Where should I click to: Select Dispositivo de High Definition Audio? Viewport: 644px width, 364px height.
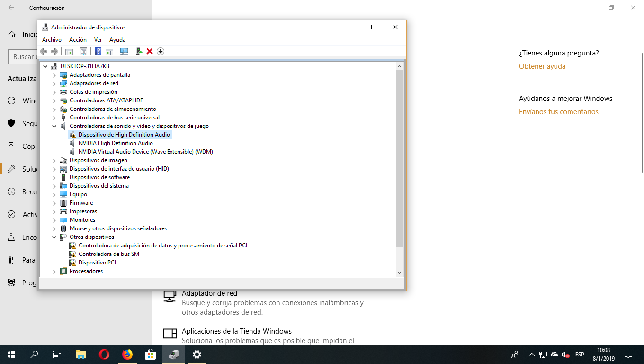(124, 135)
